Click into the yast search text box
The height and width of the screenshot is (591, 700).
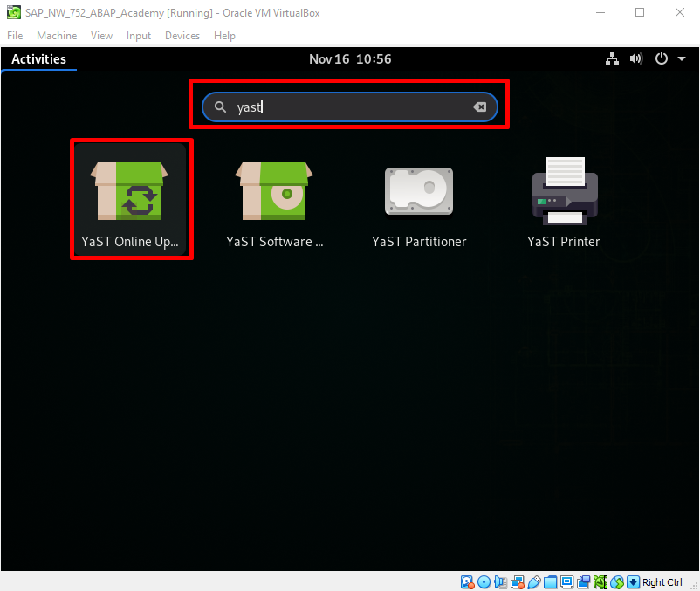click(x=350, y=107)
